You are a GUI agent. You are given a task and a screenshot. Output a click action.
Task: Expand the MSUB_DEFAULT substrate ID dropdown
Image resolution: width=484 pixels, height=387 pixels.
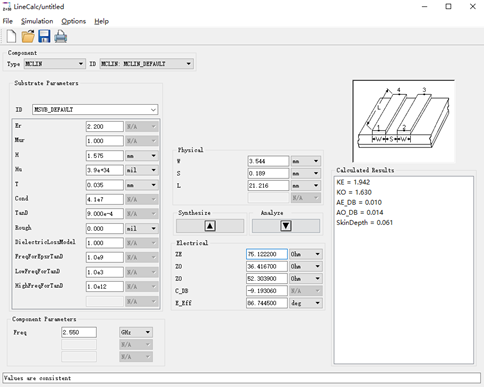point(95,109)
